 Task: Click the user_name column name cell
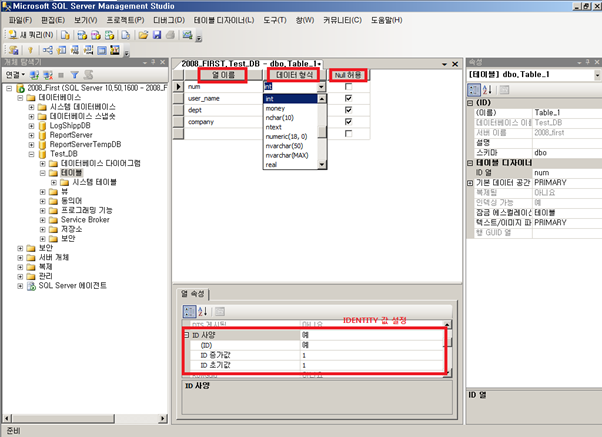coord(223,99)
